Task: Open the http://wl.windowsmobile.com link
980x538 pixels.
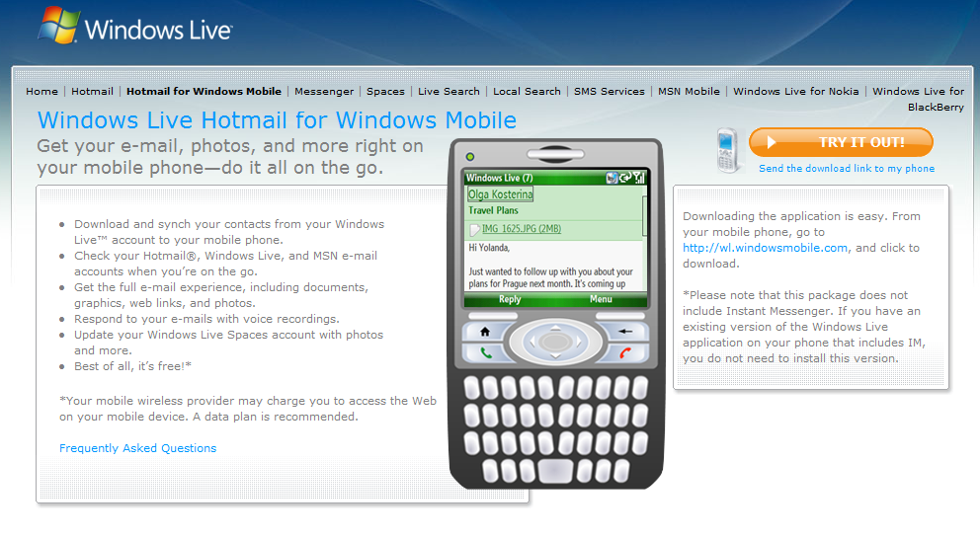Action: coord(765,248)
